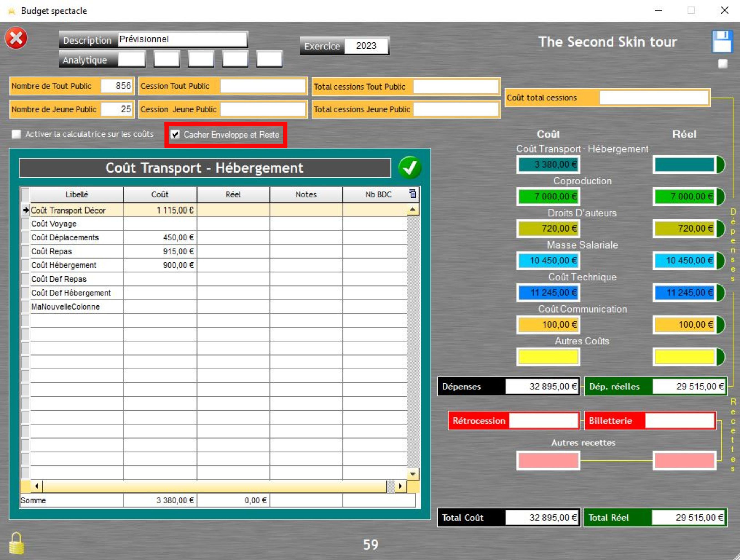Click the Total Réel 29 515,00 € value
The image size is (740, 560).
(x=688, y=518)
